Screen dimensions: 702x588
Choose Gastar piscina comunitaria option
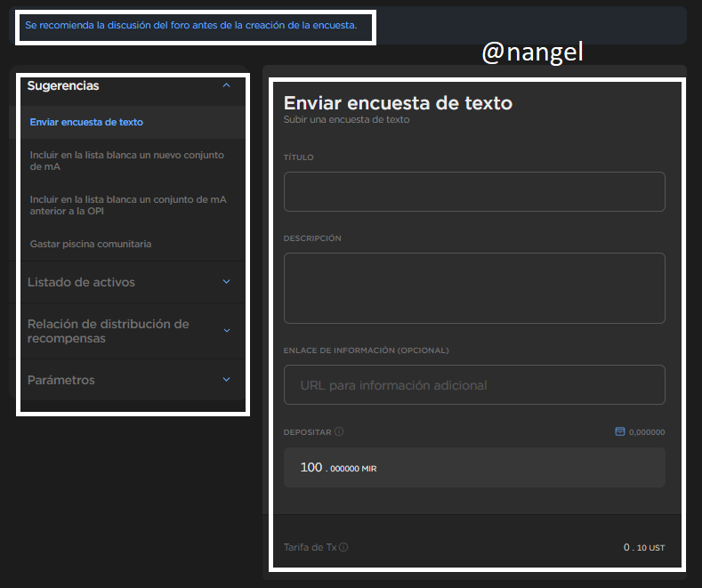coord(91,244)
